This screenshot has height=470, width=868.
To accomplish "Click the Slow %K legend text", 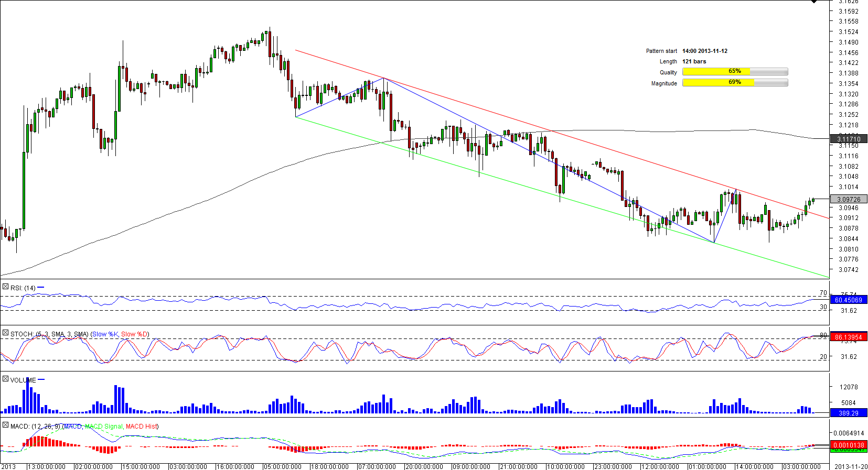I will tap(105, 334).
